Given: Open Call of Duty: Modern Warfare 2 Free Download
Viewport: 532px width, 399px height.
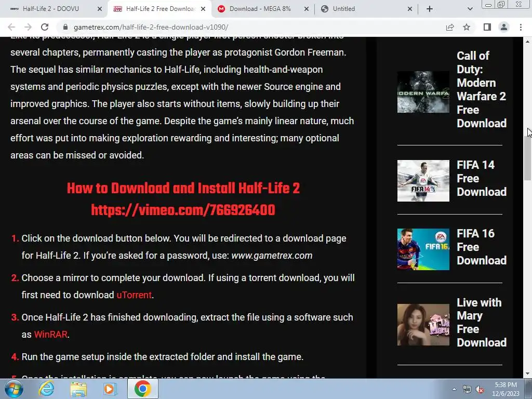Looking at the screenshot, I should tap(482, 89).
